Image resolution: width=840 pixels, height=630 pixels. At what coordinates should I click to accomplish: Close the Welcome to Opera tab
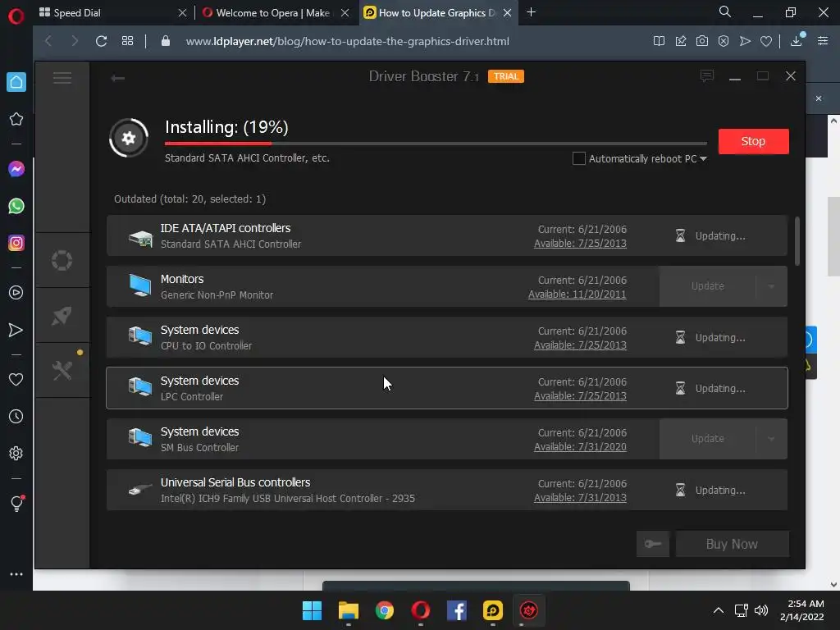point(345,12)
